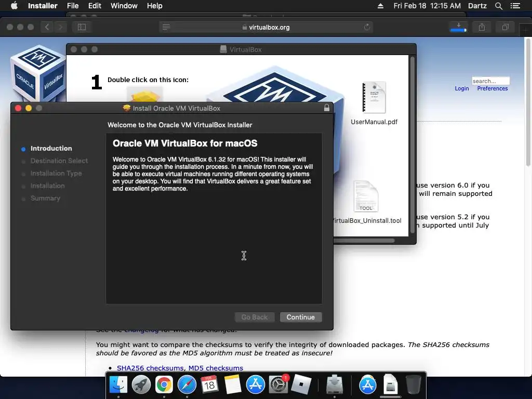532x399 pixels.
Task: Open Google Chrome from the Dock
Action: click(164, 385)
